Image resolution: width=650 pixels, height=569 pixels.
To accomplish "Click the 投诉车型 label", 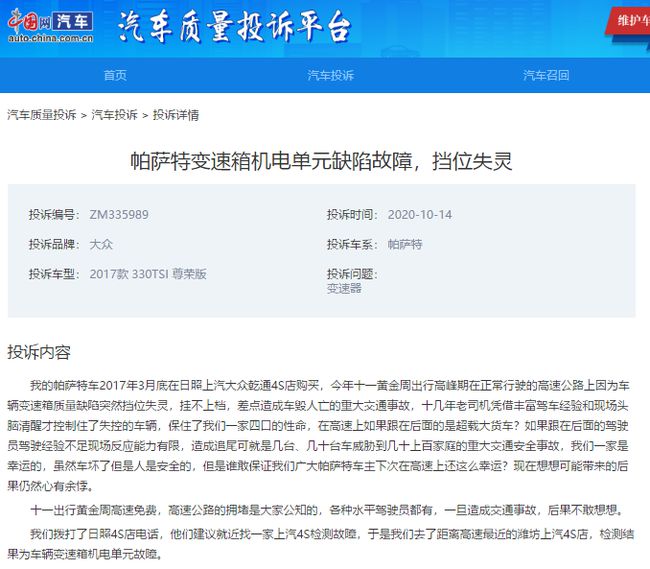I will [x=54, y=274].
